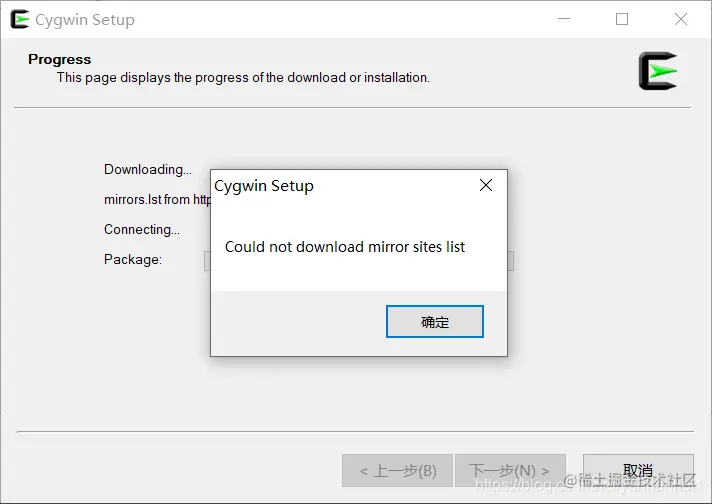The width and height of the screenshot is (712, 504).
Task: Click the progress page description text
Action: (243, 78)
